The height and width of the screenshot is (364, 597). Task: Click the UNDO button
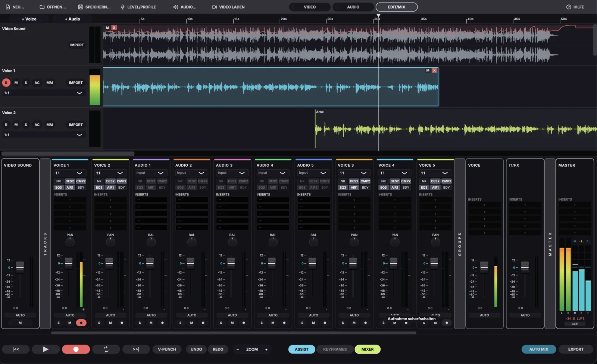pos(196,349)
